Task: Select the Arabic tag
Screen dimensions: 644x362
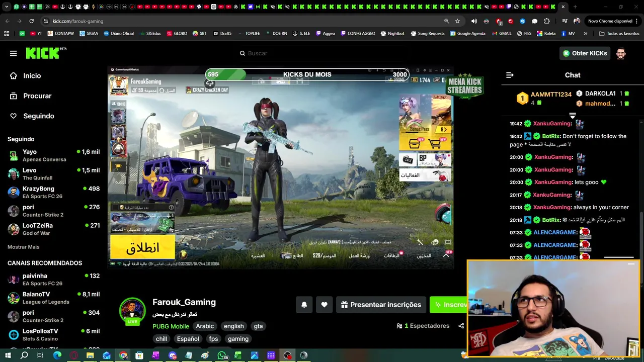Action: (205, 326)
